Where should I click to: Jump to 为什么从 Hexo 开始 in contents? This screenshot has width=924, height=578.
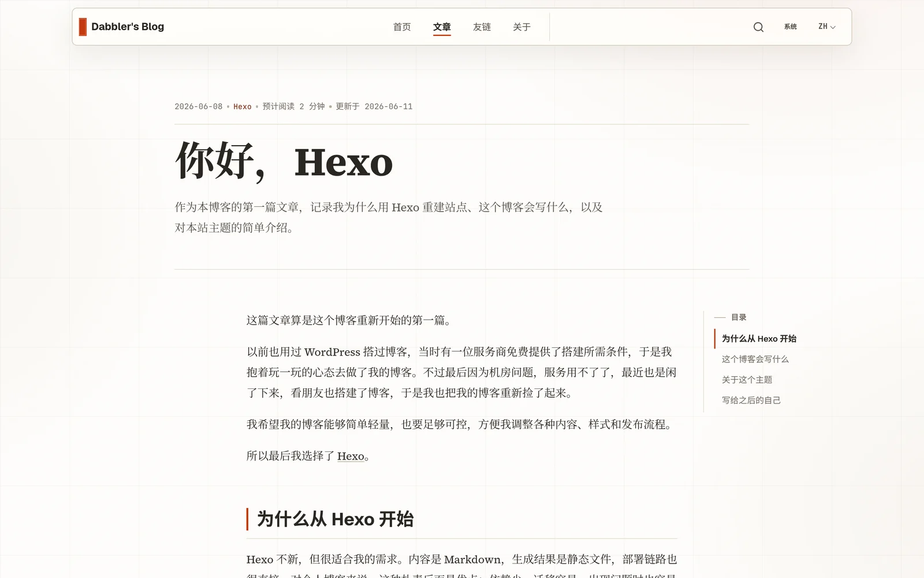click(759, 339)
